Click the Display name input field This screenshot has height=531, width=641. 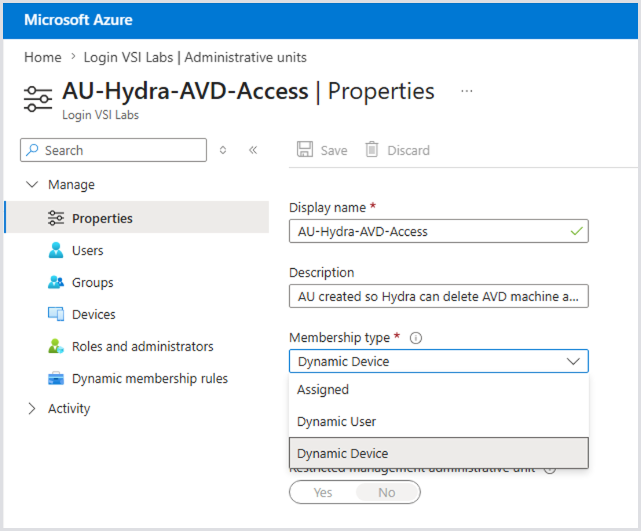(x=439, y=231)
